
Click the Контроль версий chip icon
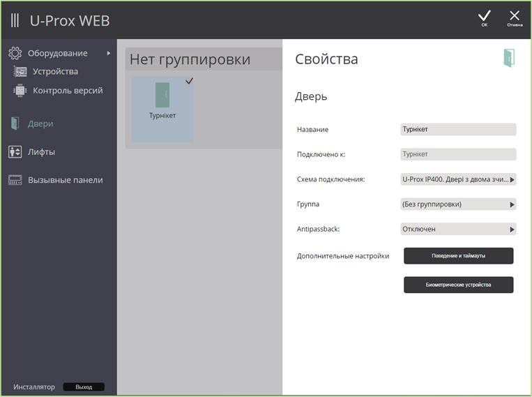[20, 91]
